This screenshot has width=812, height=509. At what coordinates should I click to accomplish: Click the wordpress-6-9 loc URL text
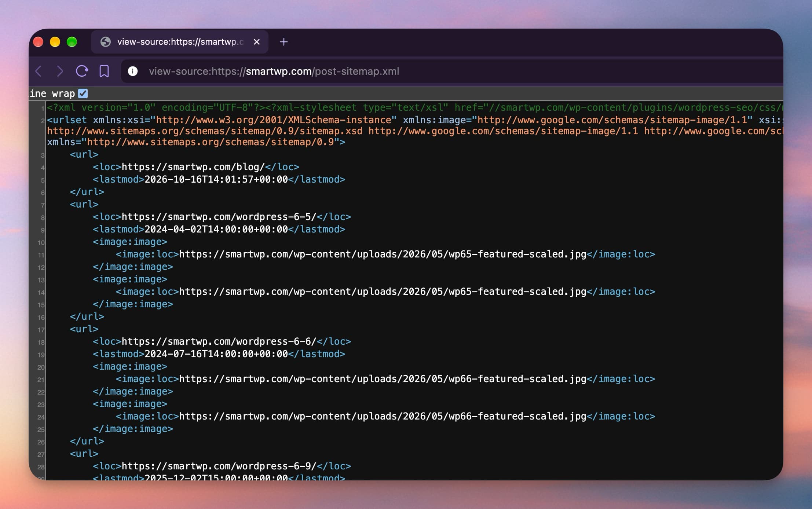pos(219,466)
